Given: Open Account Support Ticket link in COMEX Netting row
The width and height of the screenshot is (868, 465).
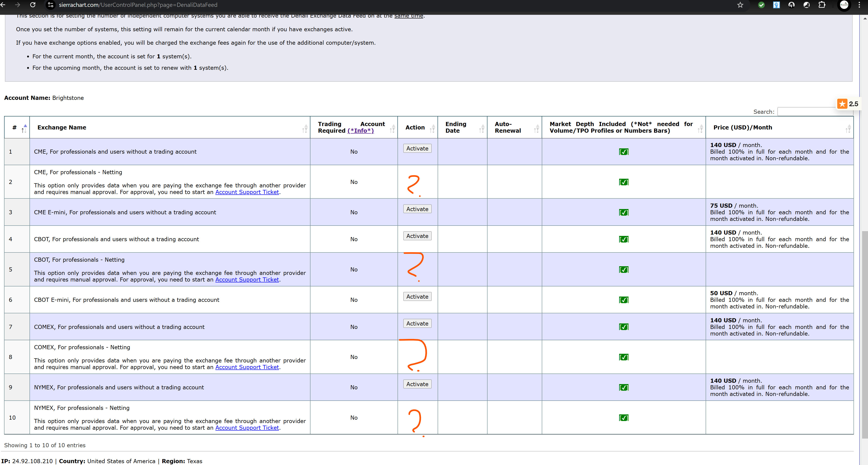Looking at the screenshot, I should 247,367.
